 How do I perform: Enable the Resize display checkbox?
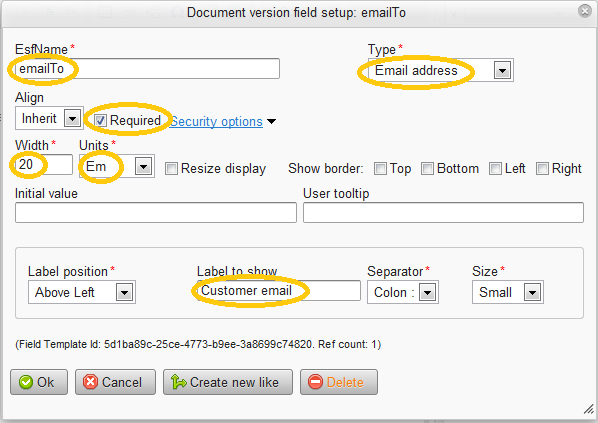171,169
